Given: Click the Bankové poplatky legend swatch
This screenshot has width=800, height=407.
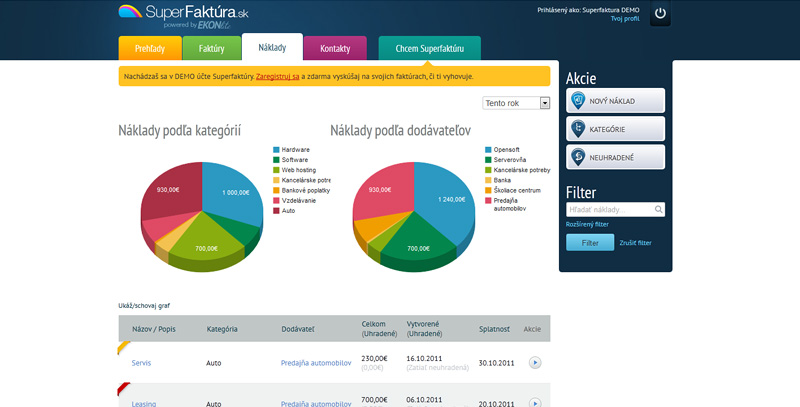Looking at the screenshot, I should point(276,190).
